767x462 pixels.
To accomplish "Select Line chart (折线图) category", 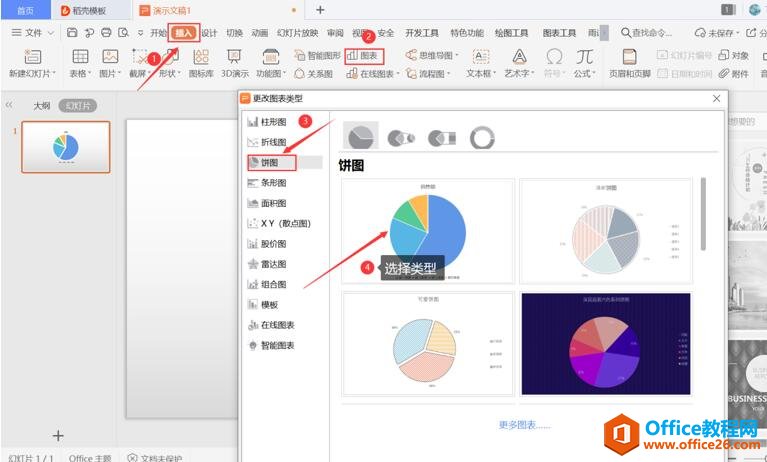I will click(267, 142).
